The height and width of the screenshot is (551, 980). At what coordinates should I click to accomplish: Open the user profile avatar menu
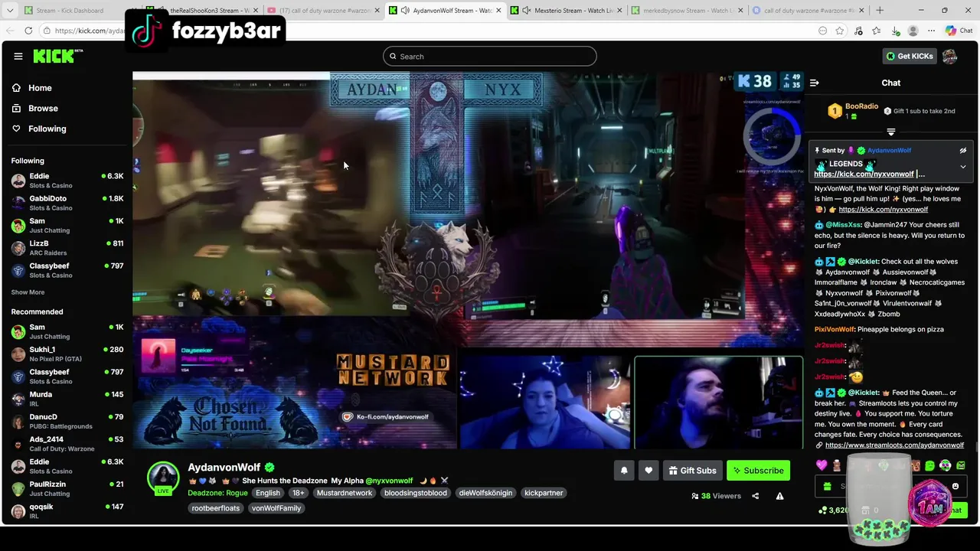pyautogui.click(x=949, y=56)
